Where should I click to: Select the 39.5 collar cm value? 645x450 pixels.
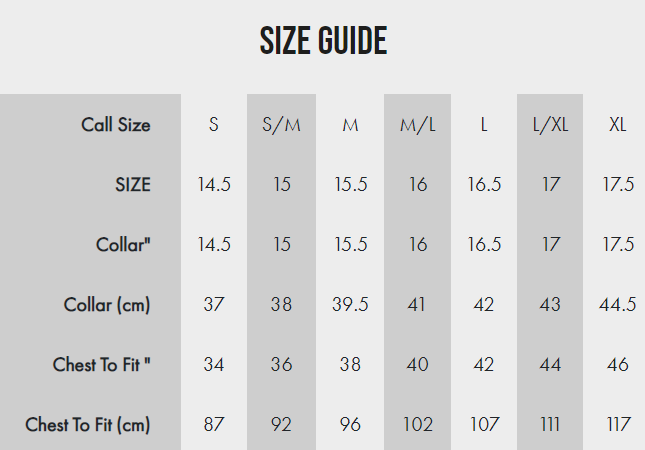(x=350, y=304)
